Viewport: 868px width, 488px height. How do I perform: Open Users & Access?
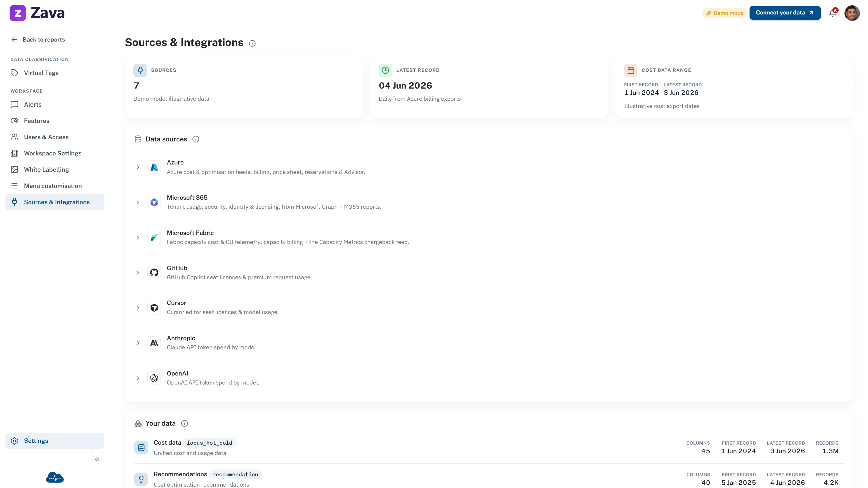(x=55, y=137)
